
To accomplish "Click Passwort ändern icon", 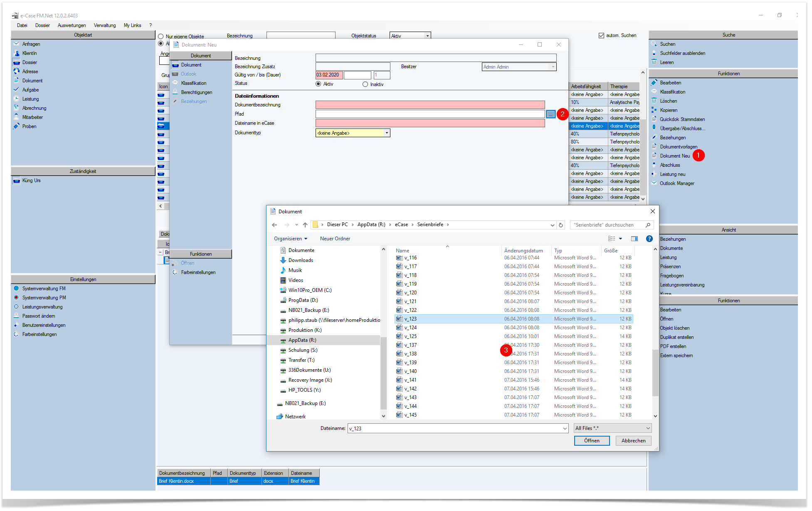I will point(16,316).
